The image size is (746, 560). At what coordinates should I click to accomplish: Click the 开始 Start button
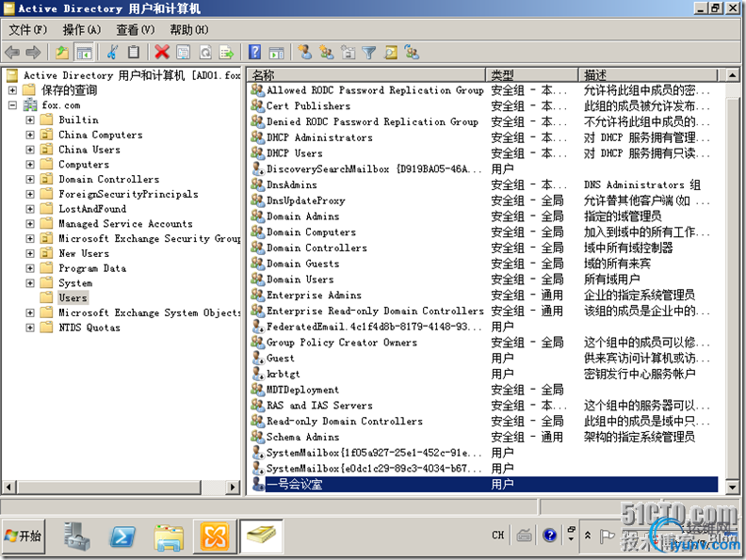click(x=24, y=536)
